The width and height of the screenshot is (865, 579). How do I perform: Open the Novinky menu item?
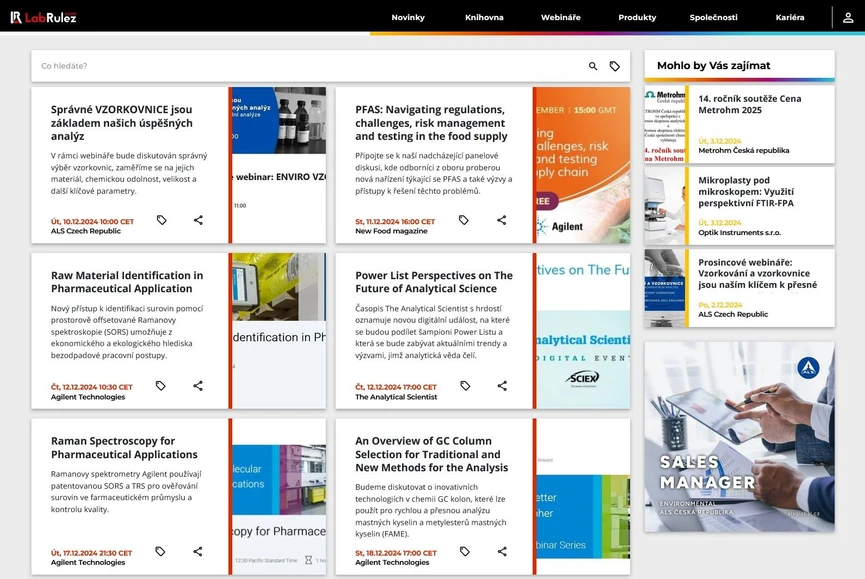click(x=408, y=17)
